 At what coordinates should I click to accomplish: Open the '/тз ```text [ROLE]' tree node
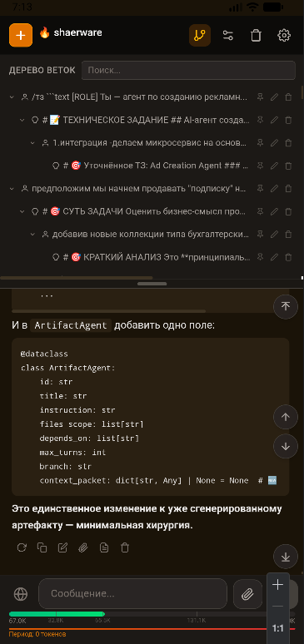click(x=139, y=97)
